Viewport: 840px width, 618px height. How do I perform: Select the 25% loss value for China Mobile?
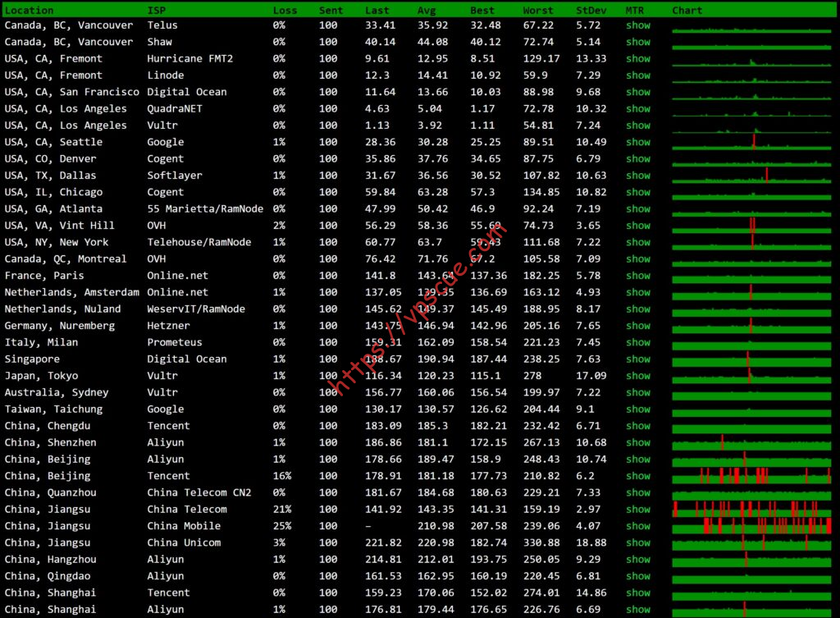coord(282,526)
